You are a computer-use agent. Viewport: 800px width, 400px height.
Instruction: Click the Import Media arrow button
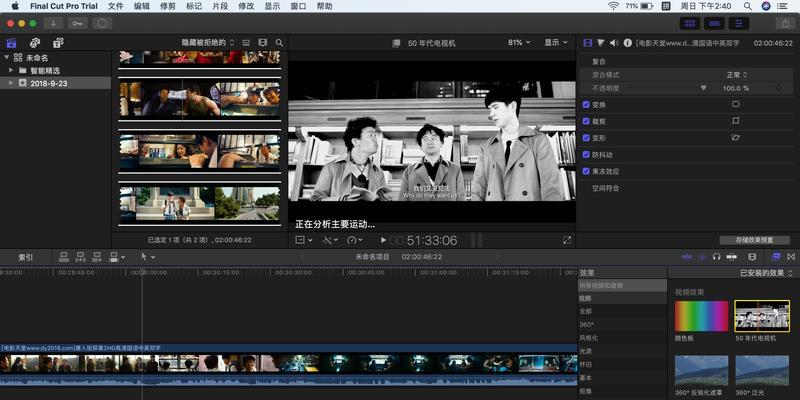tap(53, 23)
